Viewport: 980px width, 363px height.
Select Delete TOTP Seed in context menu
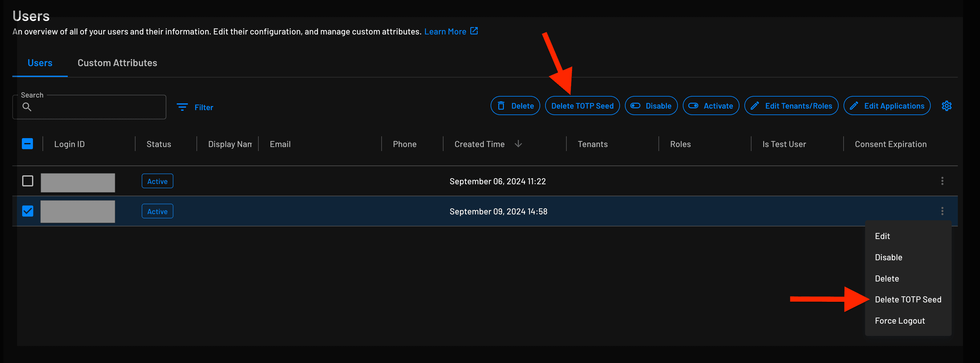[908, 300]
